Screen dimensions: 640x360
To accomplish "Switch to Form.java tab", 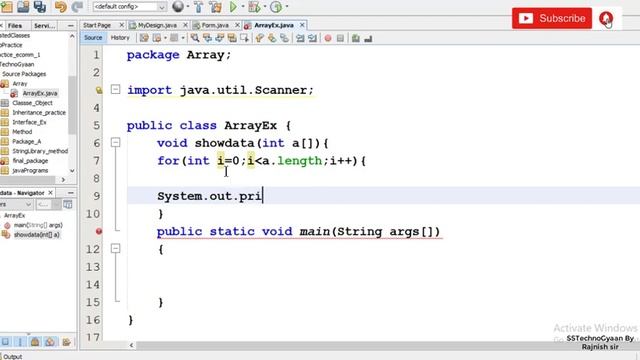I will [215, 25].
